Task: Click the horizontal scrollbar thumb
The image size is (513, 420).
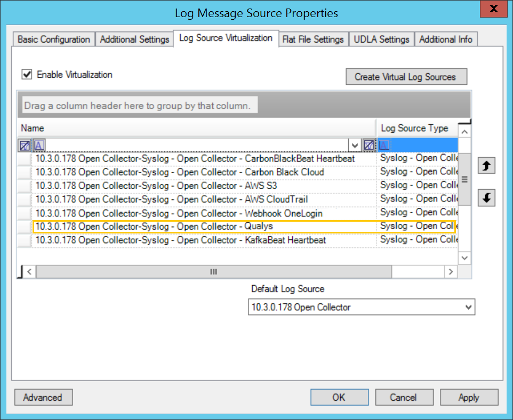Action: pos(213,272)
